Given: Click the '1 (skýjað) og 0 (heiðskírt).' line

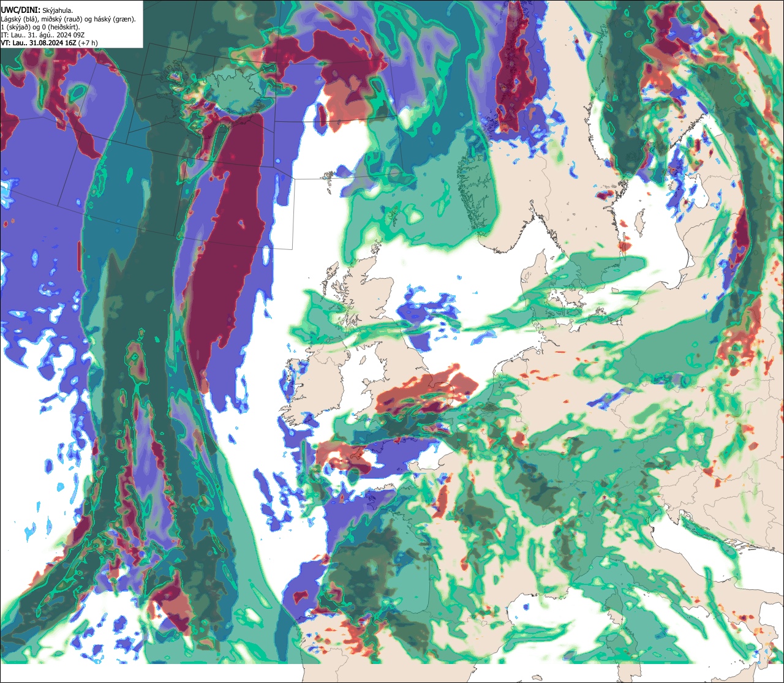Looking at the screenshot, I should click(x=40, y=26).
